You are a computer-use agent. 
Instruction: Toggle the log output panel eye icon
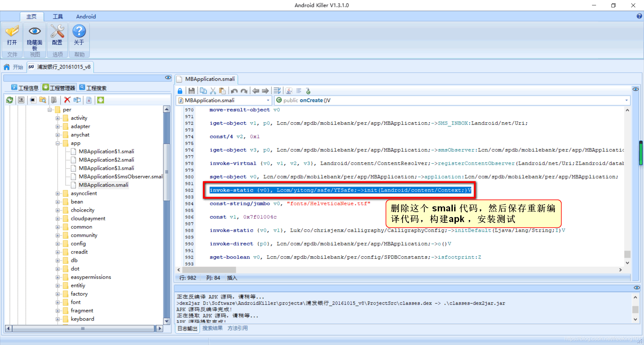click(637, 288)
